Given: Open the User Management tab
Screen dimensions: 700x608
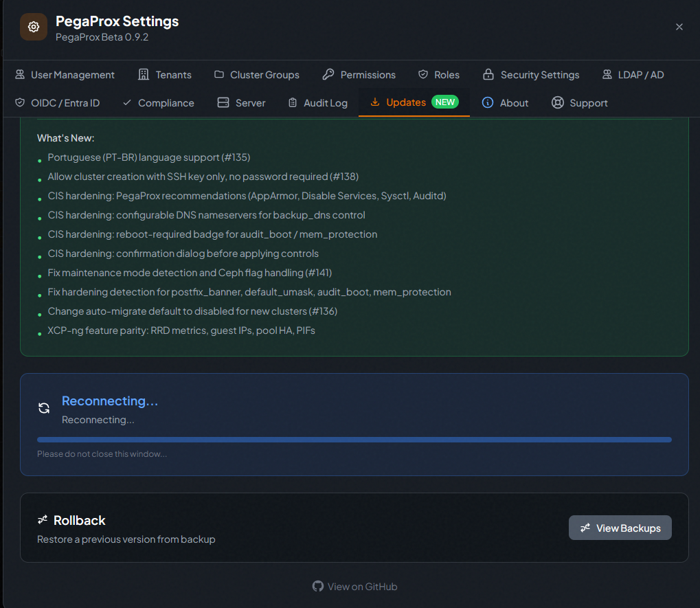Looking at the screenshot, I should click(x=65, y=75).
